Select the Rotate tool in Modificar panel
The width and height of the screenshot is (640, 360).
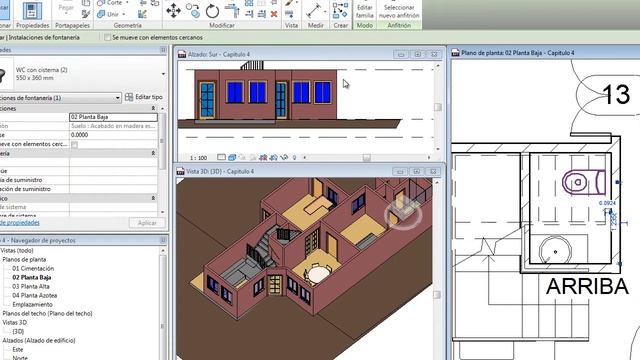212,11
